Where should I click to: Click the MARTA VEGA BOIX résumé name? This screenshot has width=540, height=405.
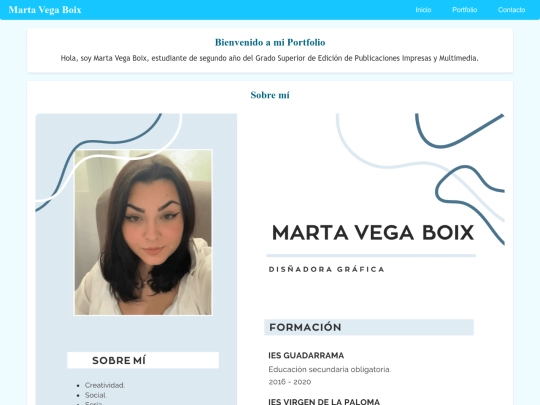[373, 232]
